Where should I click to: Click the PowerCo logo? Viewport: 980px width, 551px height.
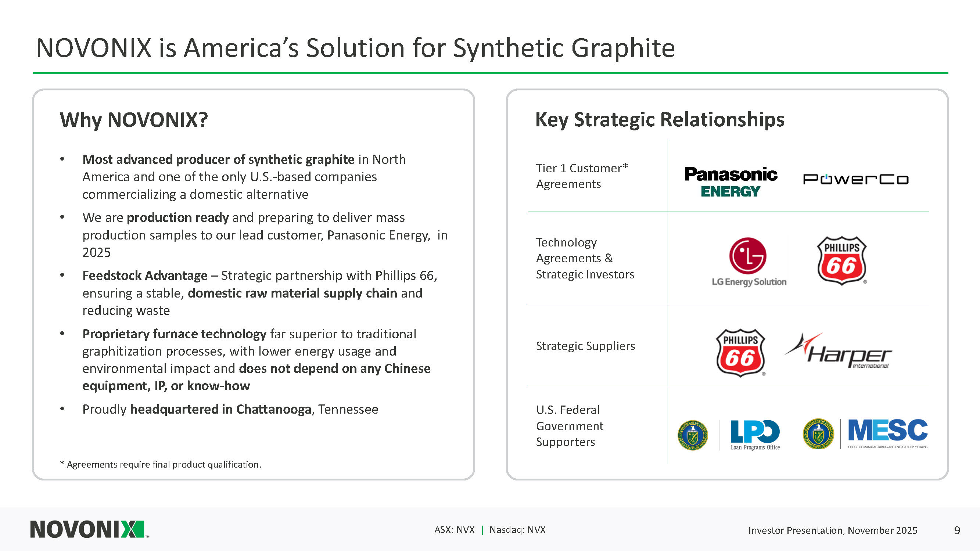tap(855, 179)
